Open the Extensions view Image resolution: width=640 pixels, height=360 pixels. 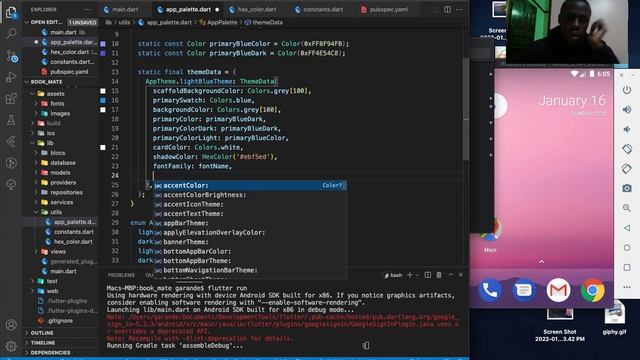pyautogui.click(x=11, y=98)
